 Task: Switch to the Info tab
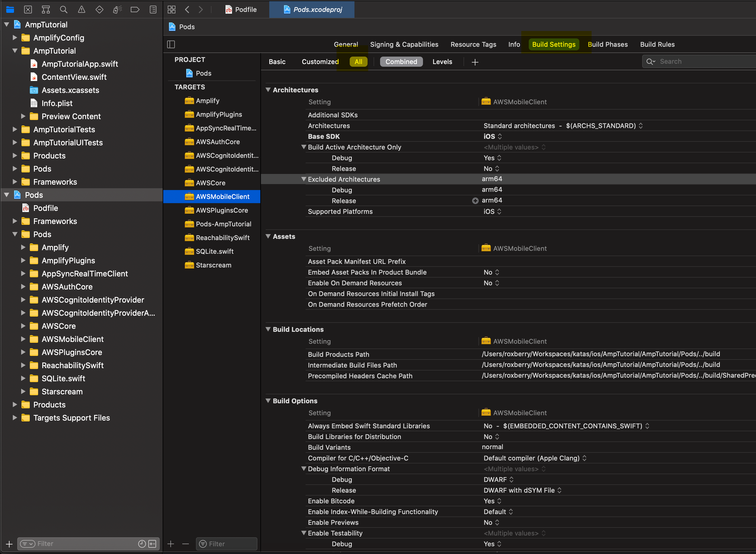514,45
